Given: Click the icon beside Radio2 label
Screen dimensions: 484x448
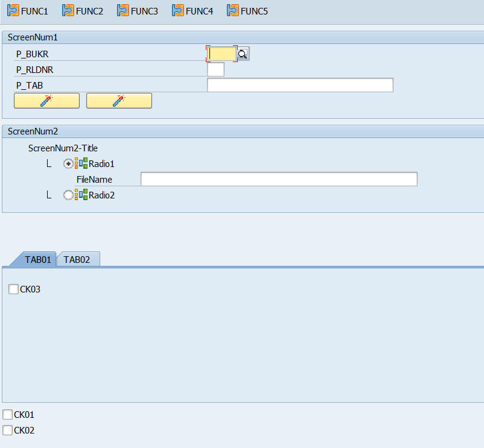Looking at the screenshot, I should pos(81,195).
